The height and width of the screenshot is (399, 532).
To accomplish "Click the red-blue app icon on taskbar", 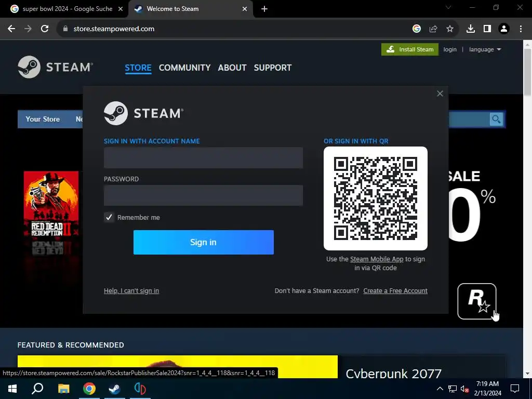I will 140,389.
